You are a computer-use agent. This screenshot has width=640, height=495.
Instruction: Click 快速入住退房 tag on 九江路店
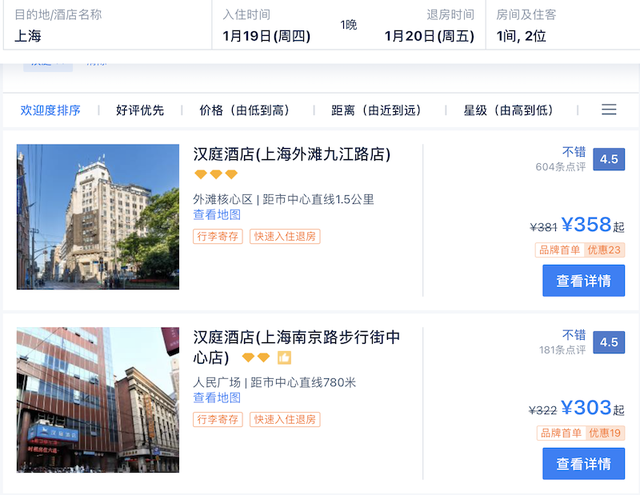point(285,236)
